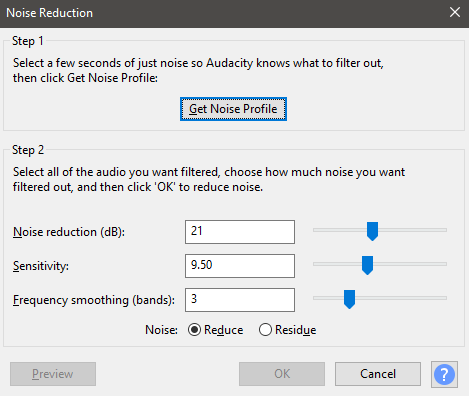
Task: Click the Noise reduction (dB) input field
Action: click(240, 232)
